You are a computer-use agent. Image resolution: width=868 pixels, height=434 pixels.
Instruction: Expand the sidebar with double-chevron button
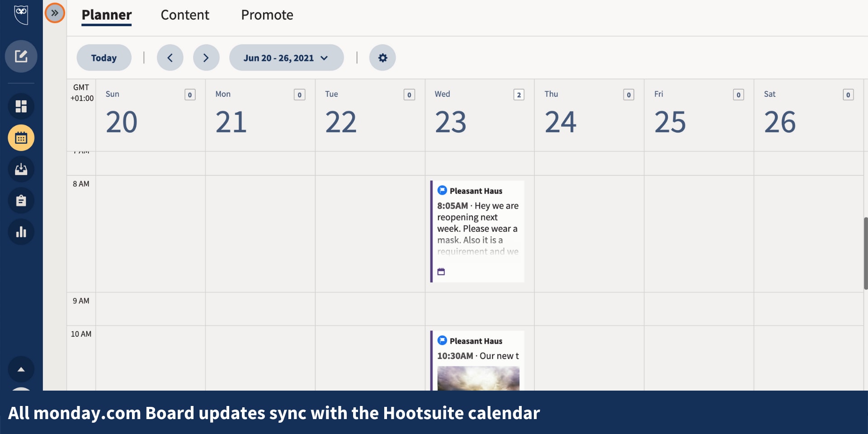tap(55, 13)
